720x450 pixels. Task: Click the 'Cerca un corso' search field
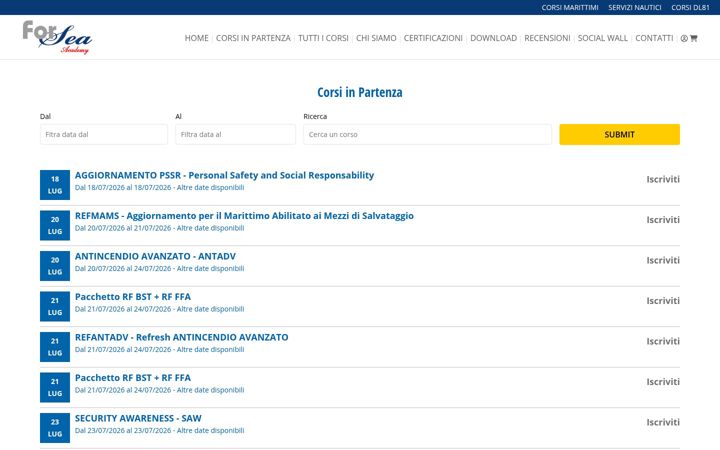point(427,135)
